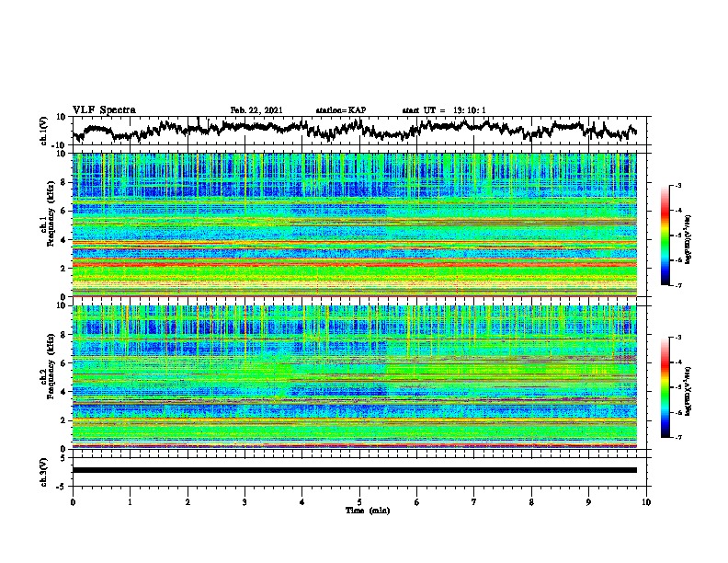Click the "ch.1 Frequency (kHz)" axis label

click(47, 213)
